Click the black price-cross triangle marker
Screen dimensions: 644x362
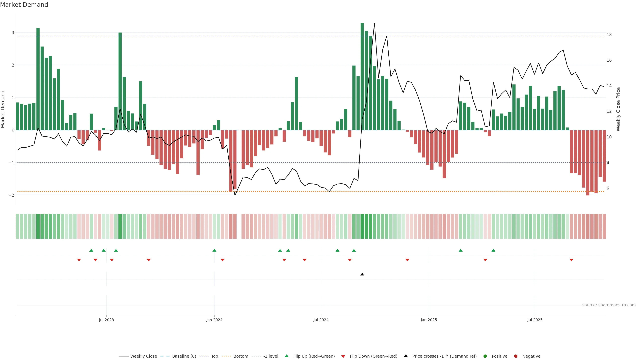(362, 274)
